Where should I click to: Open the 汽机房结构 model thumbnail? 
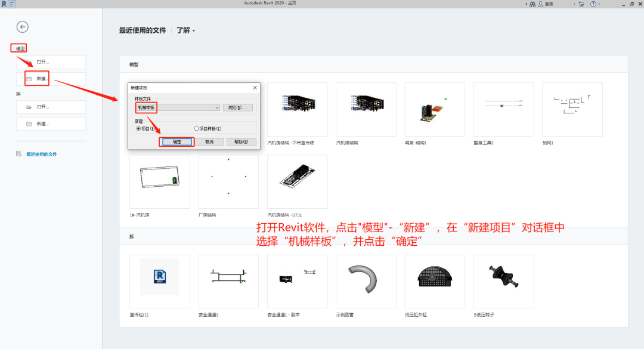[x=366, y=109]
